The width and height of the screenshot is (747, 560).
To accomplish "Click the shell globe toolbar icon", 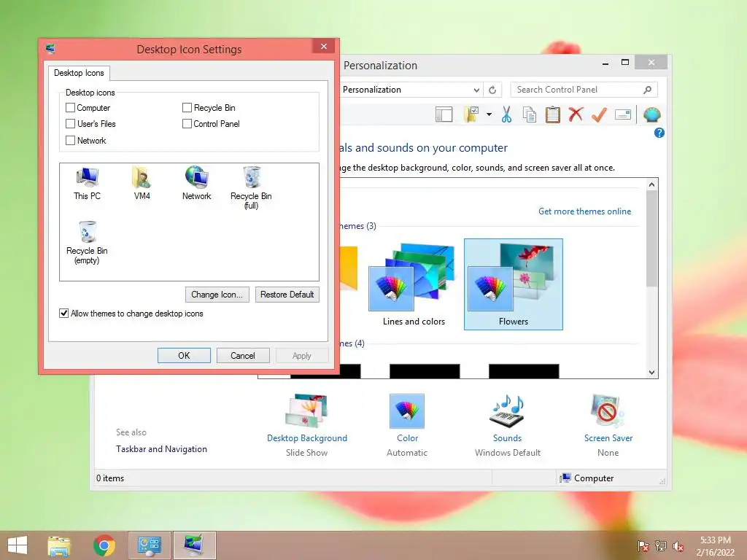I will coord(651,114).
